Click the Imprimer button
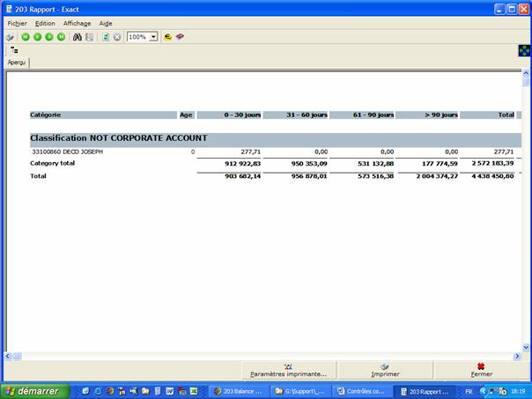Screen dimensions: 532x399 click(385, 370)
